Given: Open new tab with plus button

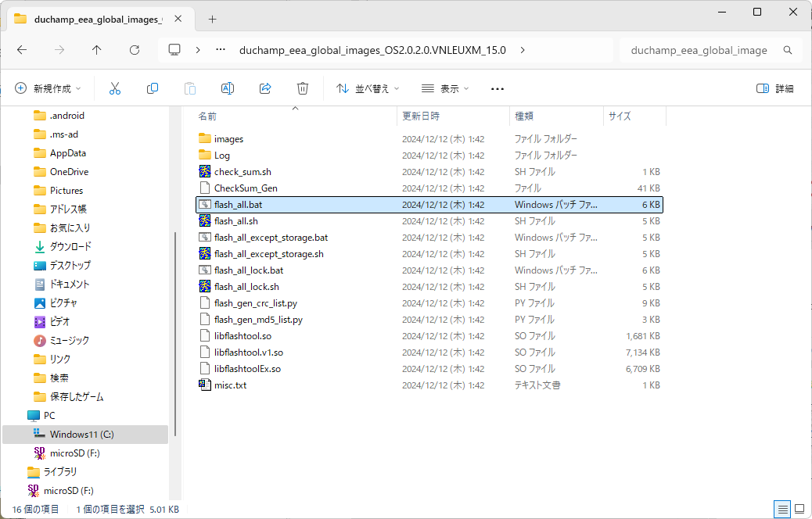Looking at the screenshot, I should pos(212,19).
